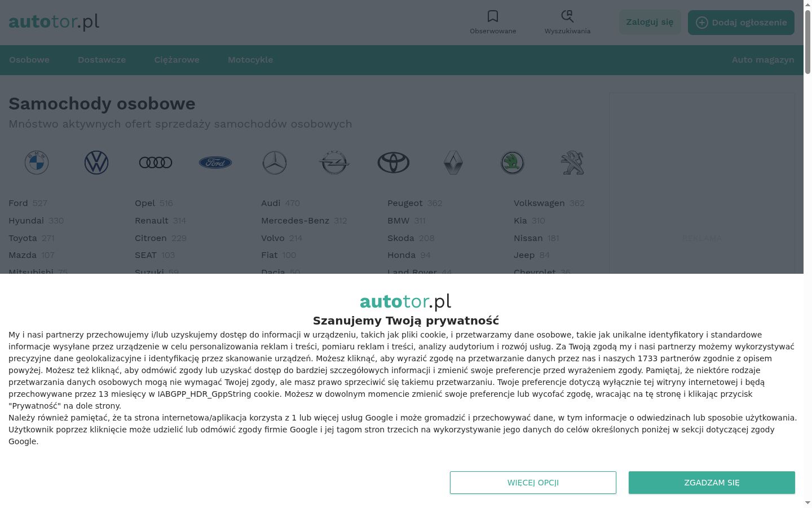Open the Wyszukiwania saved searches icon

(567, 16)
